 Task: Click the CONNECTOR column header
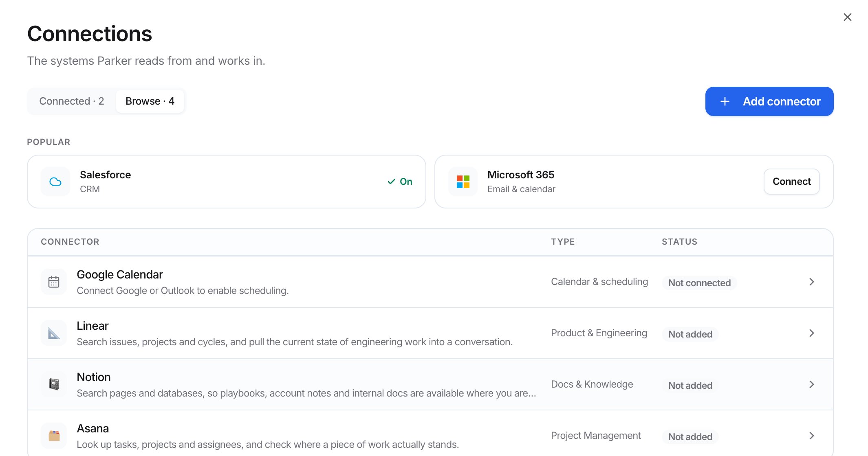point(70,242)
